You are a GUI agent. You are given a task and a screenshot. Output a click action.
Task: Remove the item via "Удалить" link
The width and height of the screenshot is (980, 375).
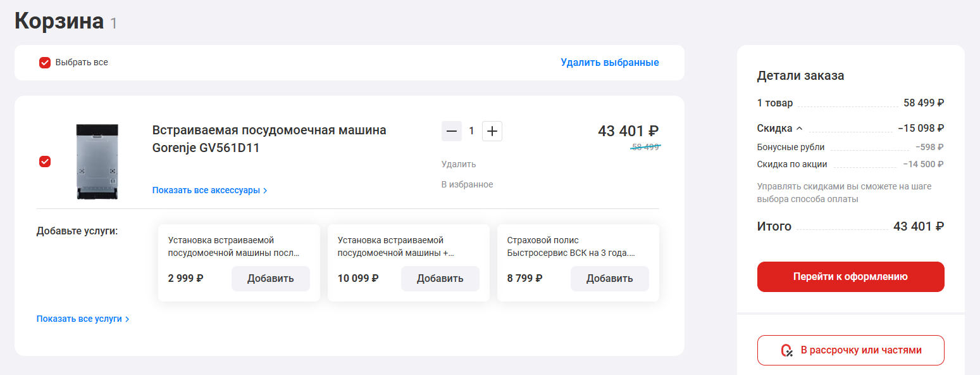(x=458, y=163)
